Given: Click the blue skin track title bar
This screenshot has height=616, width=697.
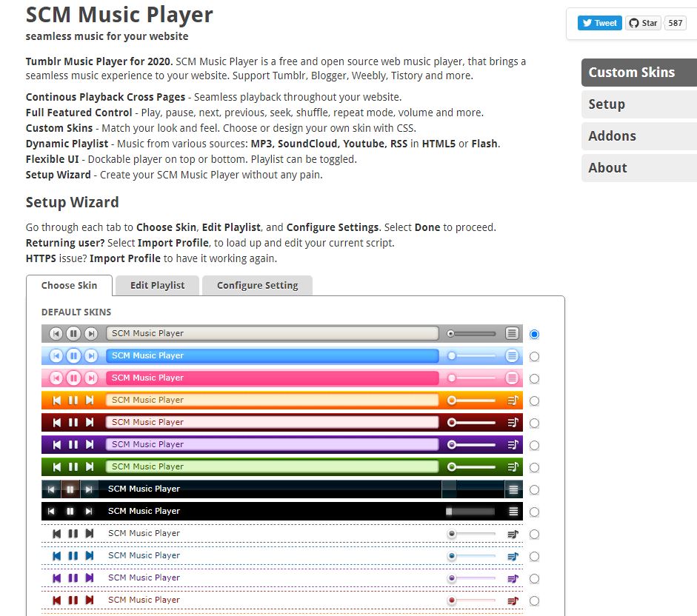Looking at the screenshot, I should pyautogui.click(x=272, y=355).
